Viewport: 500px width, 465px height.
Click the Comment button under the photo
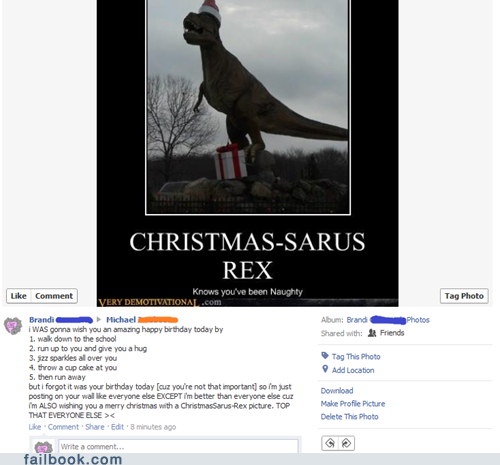tap(54, 296)
